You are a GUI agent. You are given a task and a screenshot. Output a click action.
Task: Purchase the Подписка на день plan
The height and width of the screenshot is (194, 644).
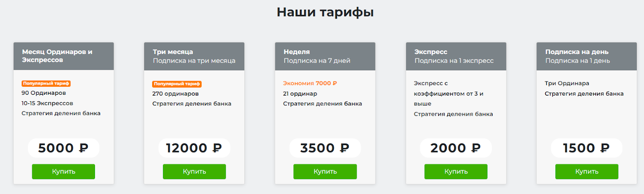[x=586, y=171]
